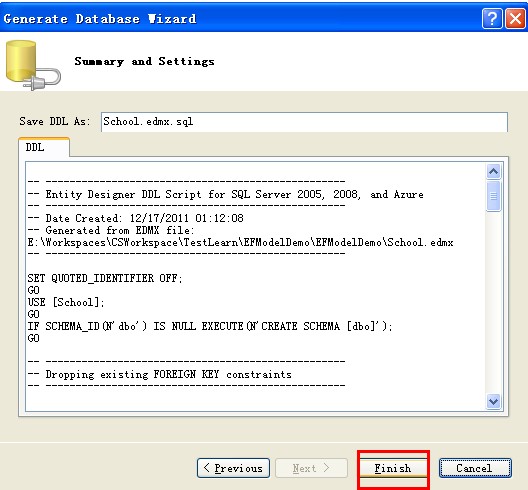This screenshot has height=490, width=528.
Task: Click the 'Save DDL As:' label
Action: tap(55, 122)
